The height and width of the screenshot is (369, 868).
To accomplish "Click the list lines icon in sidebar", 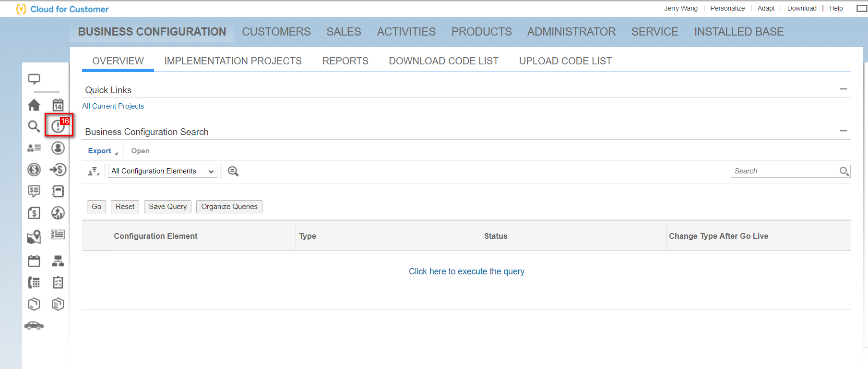I will pyautogui.click(x=58, y=234).
